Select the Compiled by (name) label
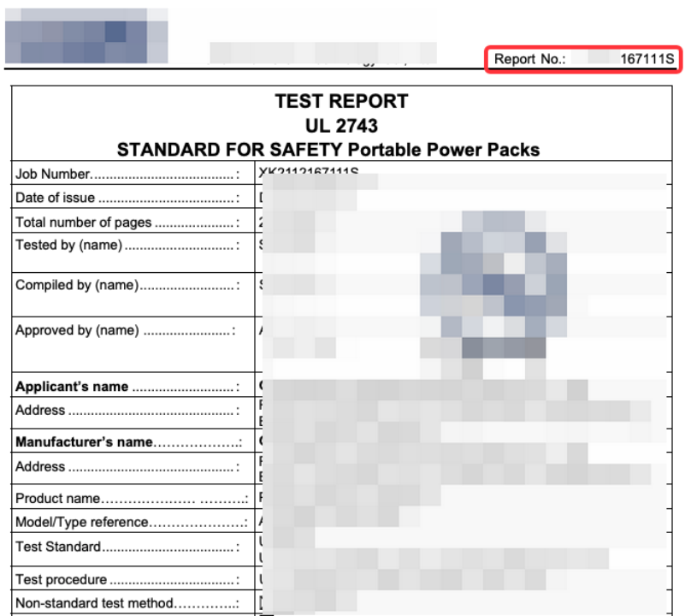 (x=76, y=286)
